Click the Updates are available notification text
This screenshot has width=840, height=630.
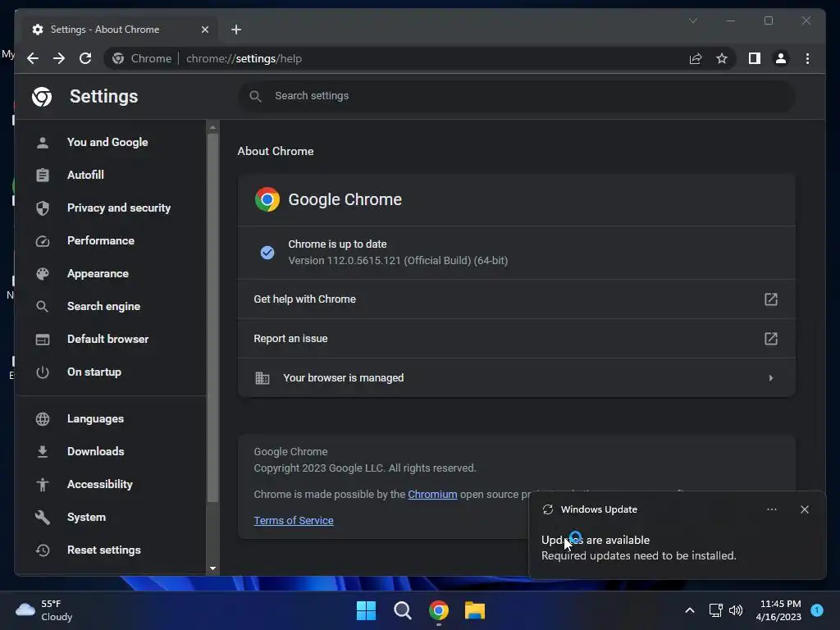[x=596, y=540]
